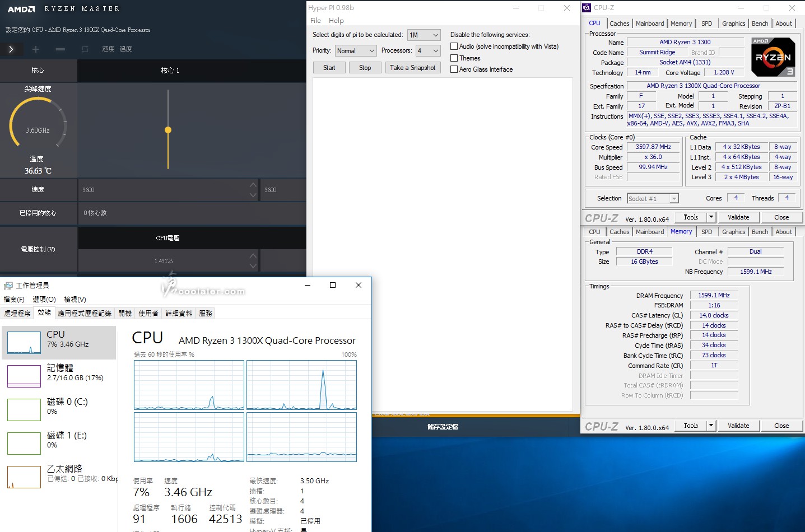
Task: Click Start button in Hyper PI
Action: click(x=329, y=68)
